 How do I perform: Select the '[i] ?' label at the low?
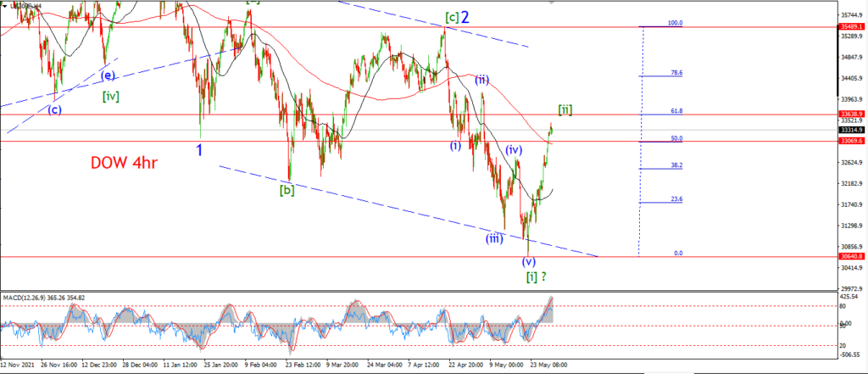pyautogui.click(x=537, y=276)
